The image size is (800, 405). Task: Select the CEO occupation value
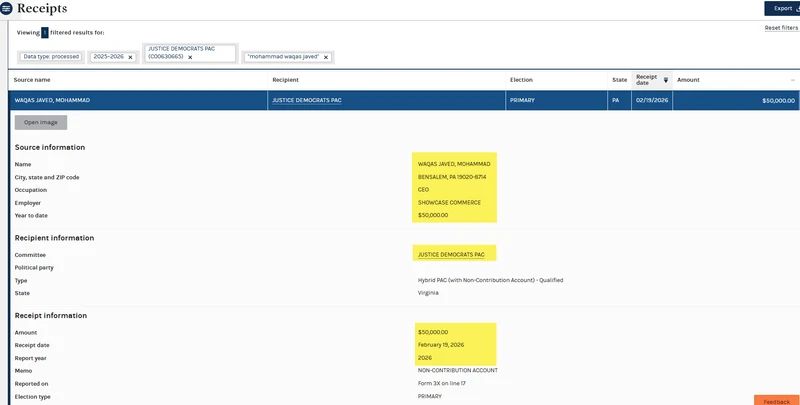point(423,190)
